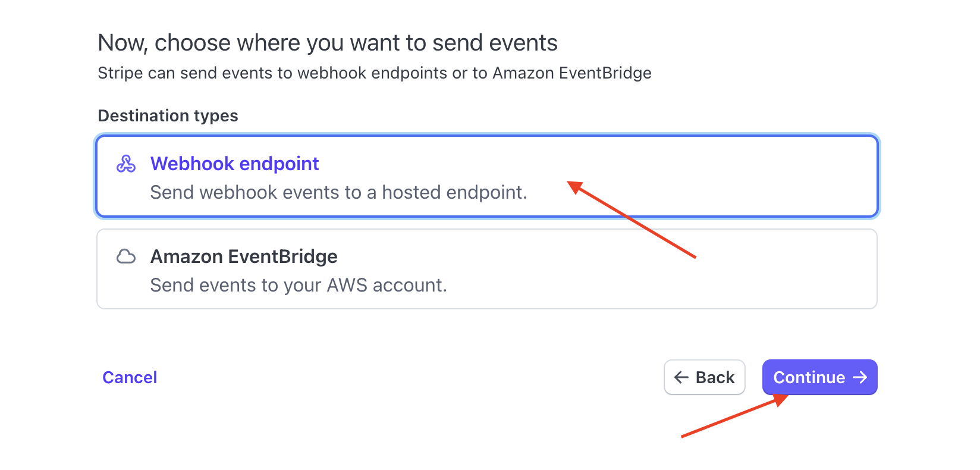
Task: Click the cloud icon beside Amazon EventBridge
Action: click(125, 256)
